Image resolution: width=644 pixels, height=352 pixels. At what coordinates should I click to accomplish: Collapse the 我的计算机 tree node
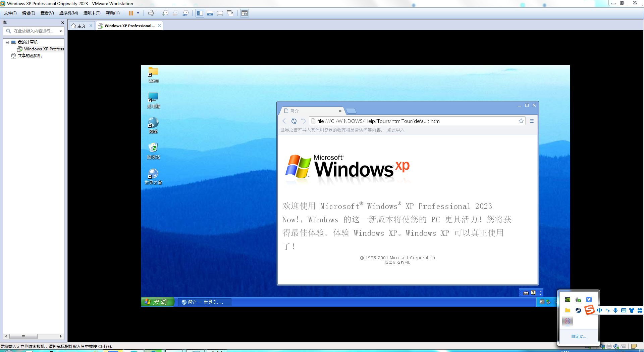tap(7, 42)
